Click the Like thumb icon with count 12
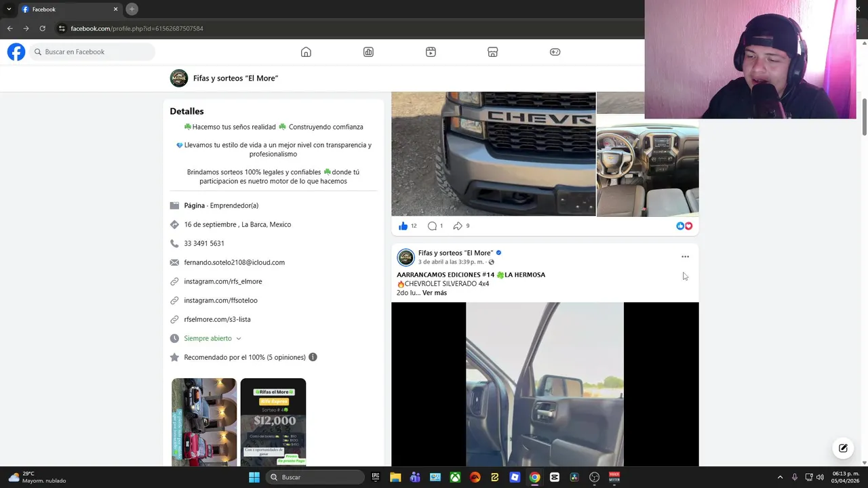Viewport: 868px width, 488px height. tap(403, 226)
